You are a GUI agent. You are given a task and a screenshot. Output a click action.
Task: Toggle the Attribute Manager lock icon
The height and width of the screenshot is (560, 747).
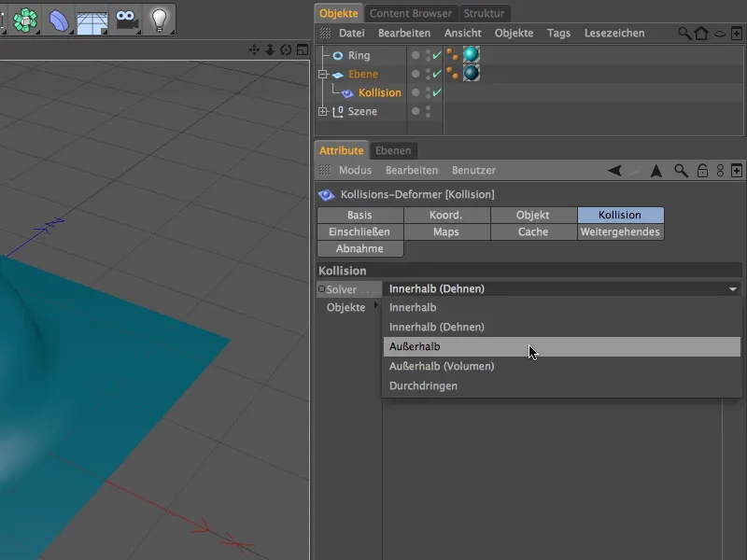tap(702, 171)
